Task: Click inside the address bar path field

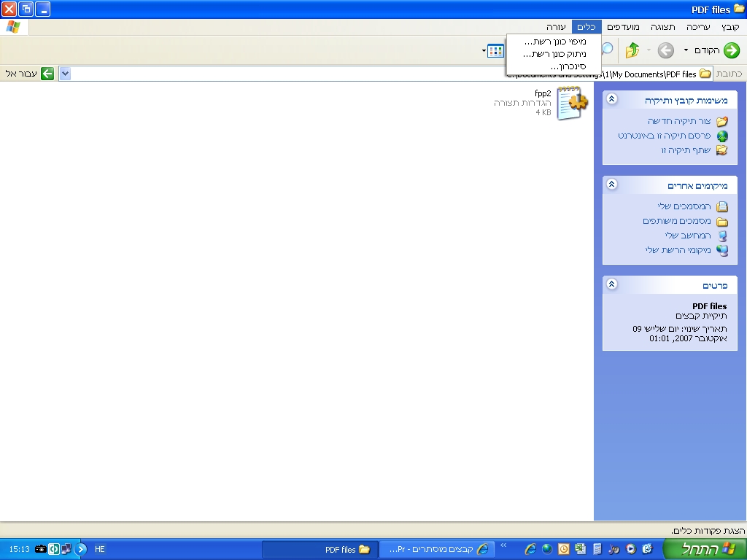Action: 386,74
